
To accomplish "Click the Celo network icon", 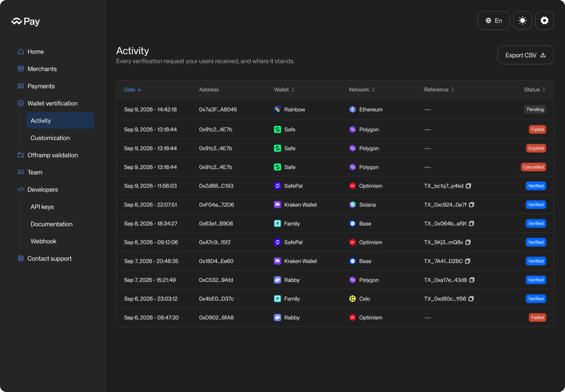I will (352, 299).
